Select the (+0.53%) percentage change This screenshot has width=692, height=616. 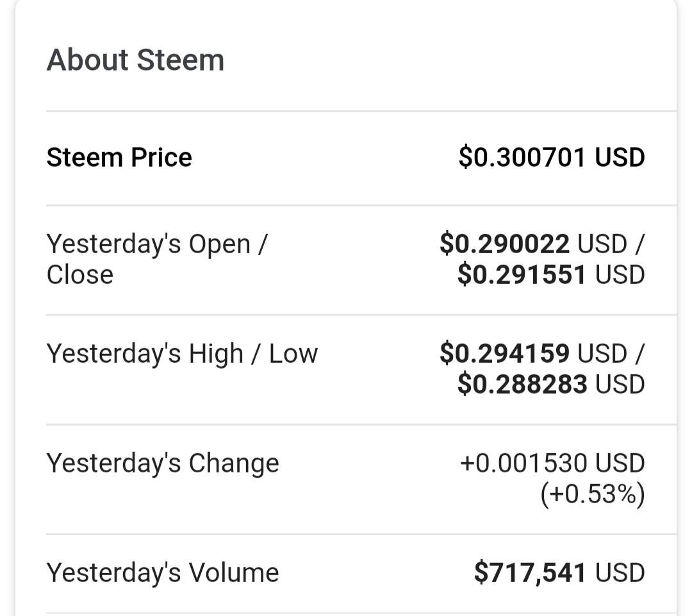(x=593, y=494)
